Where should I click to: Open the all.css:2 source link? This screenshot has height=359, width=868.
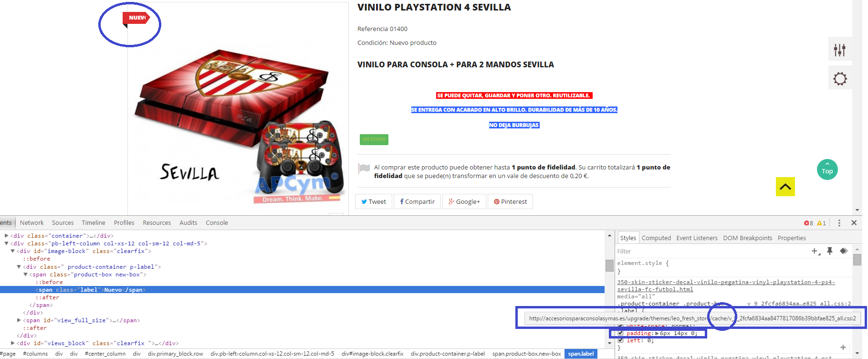tap(799, 304)
